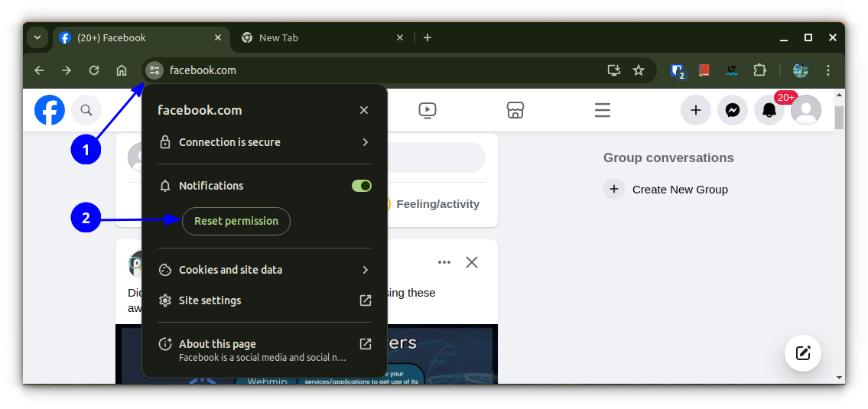Open the Chrome profile avatar
Screen dimensions: 868x409
pyautogui.click(x=801, y=70)
